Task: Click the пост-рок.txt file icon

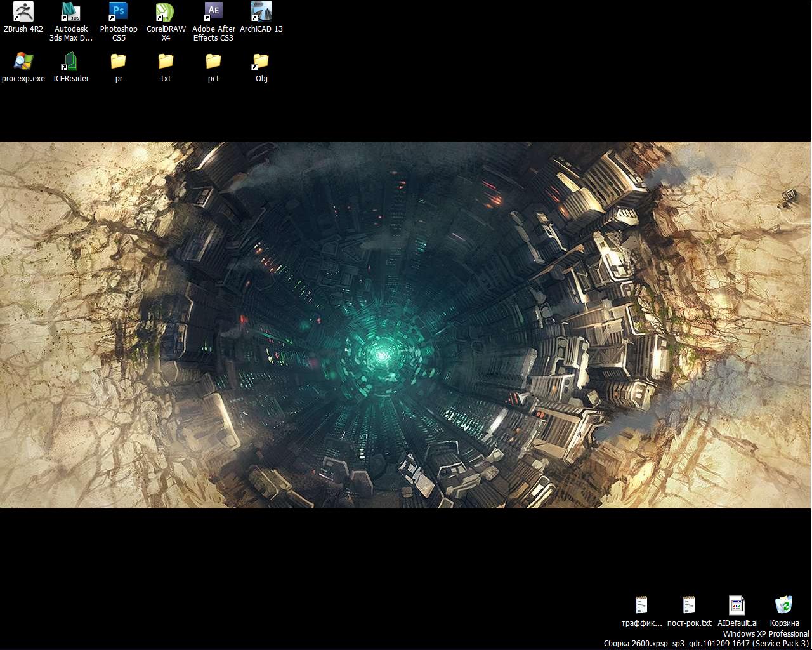Action: (x=689, y=606)
